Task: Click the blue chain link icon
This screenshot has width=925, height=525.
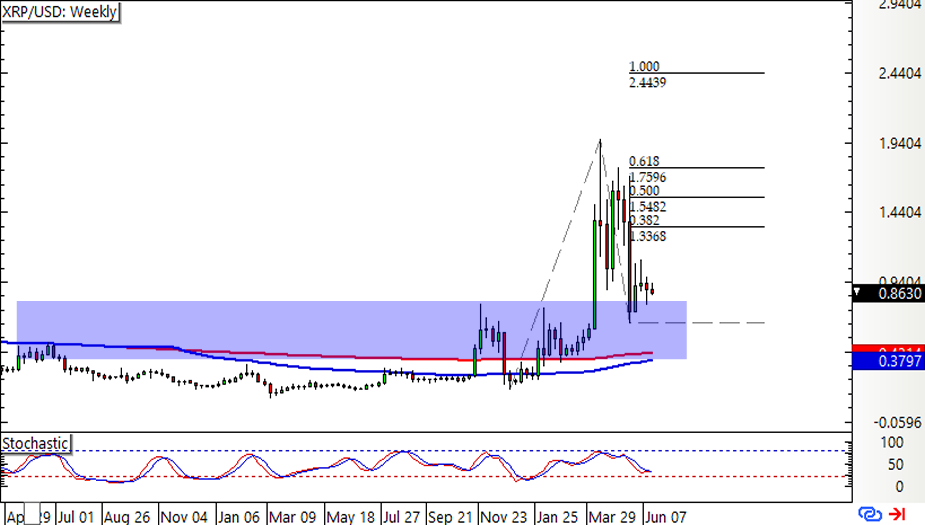Action: click(x=870, y=514)
